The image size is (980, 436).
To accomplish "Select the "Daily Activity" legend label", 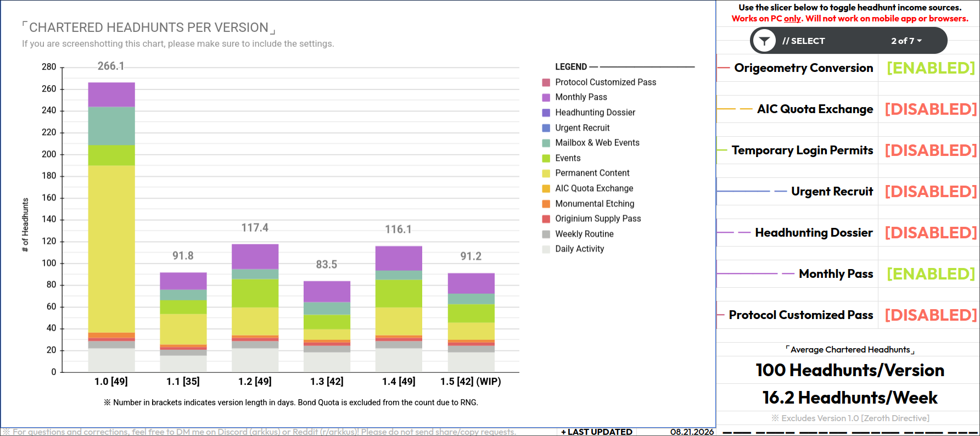I will (x=579, y=249).
